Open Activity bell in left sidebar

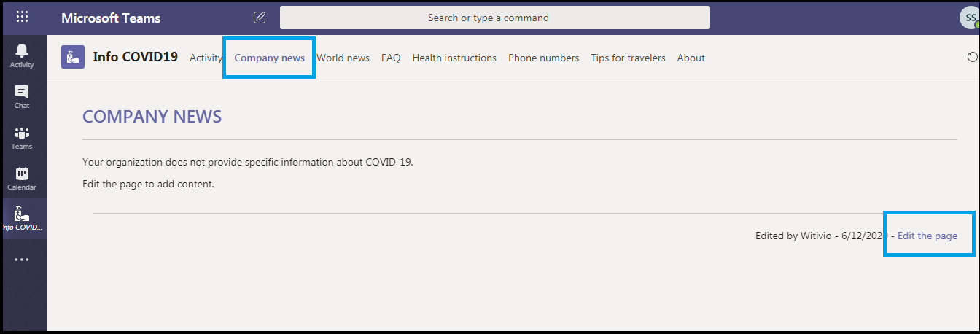(x=22, y=55)
